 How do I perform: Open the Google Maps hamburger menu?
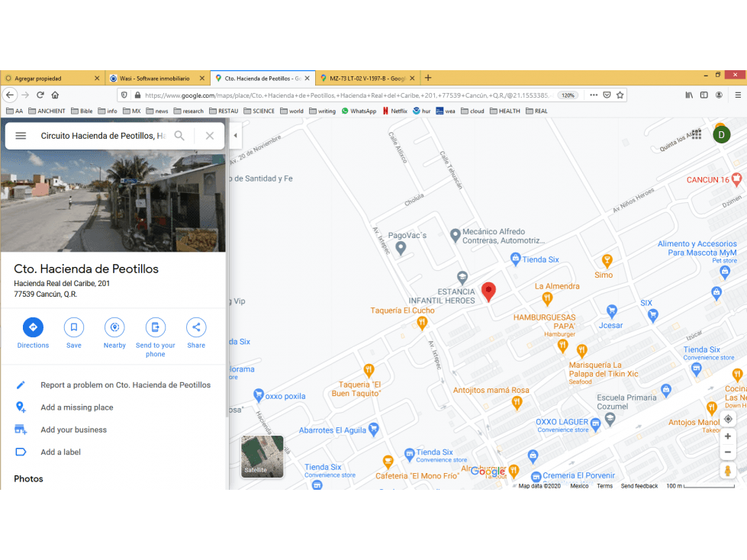[21, 136]
